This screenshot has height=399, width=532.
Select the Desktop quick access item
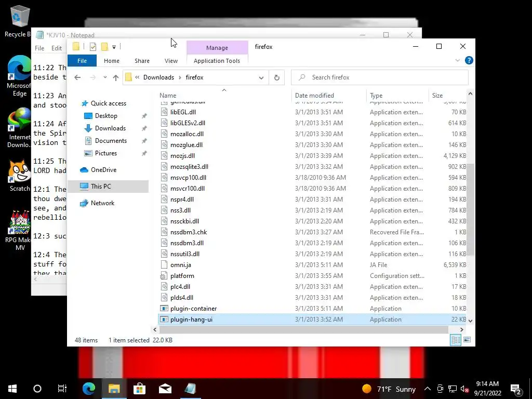106,116
